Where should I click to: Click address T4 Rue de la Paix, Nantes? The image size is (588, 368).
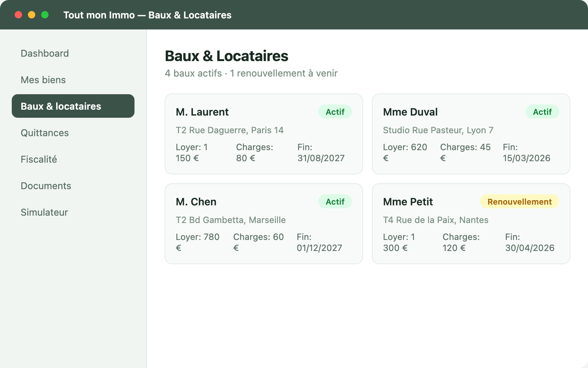[x=436, y=220]
